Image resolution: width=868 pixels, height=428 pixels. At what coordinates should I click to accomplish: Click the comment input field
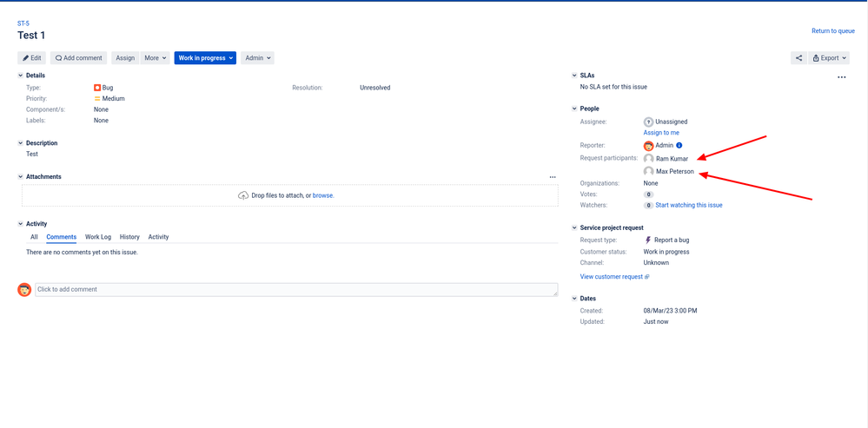coord(296,290)
